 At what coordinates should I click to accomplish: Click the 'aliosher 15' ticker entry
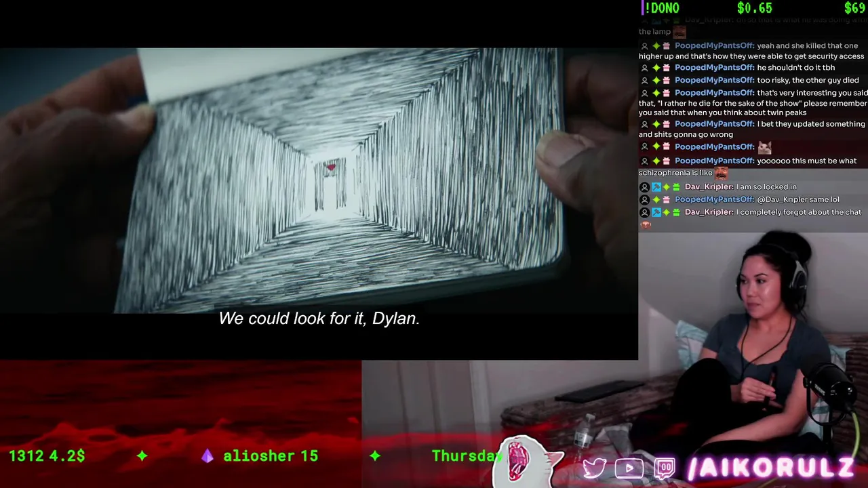(x=271, y=456)
